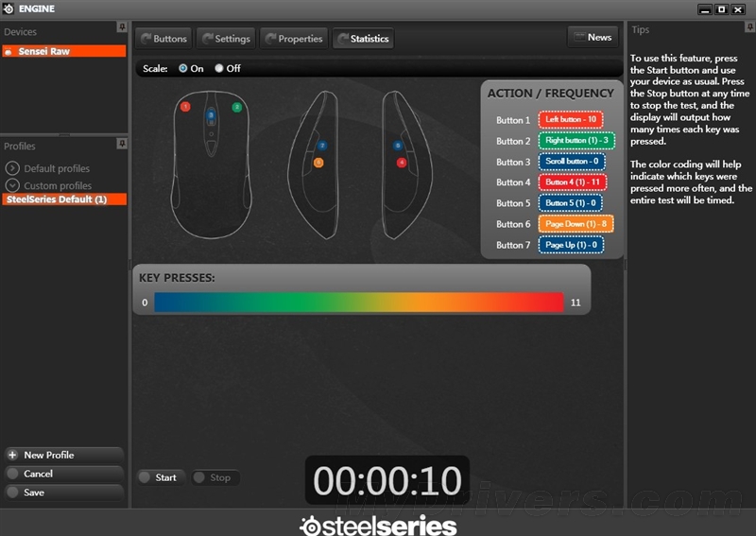The width and height of the screenshot is (756, 536).
Task: Click the Button 4 label
Action: click(513, 182)
